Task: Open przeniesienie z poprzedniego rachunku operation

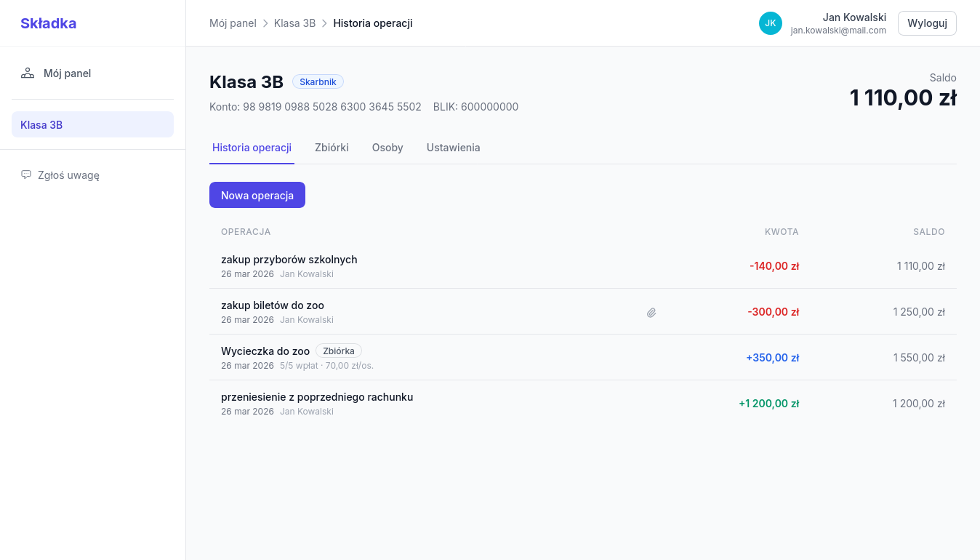Action: 317,397
